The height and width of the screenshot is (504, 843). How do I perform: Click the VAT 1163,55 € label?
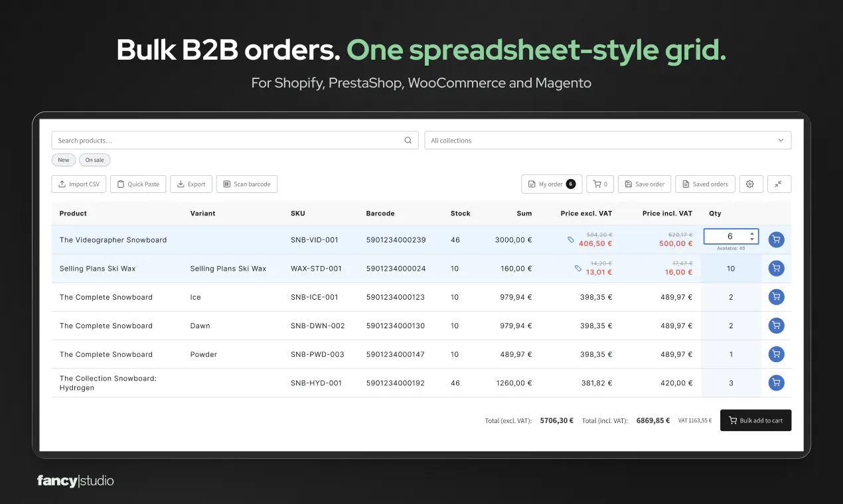click(x=695, y=420)
